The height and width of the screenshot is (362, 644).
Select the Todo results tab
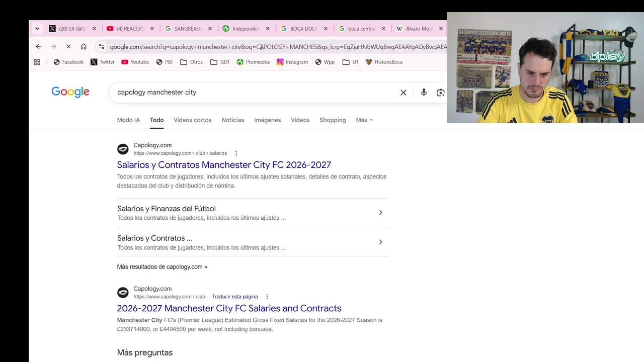click(156, 120)
